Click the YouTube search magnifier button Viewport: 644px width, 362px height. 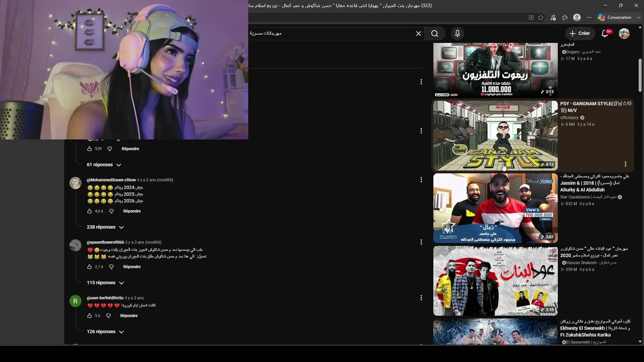click(435, 34)
